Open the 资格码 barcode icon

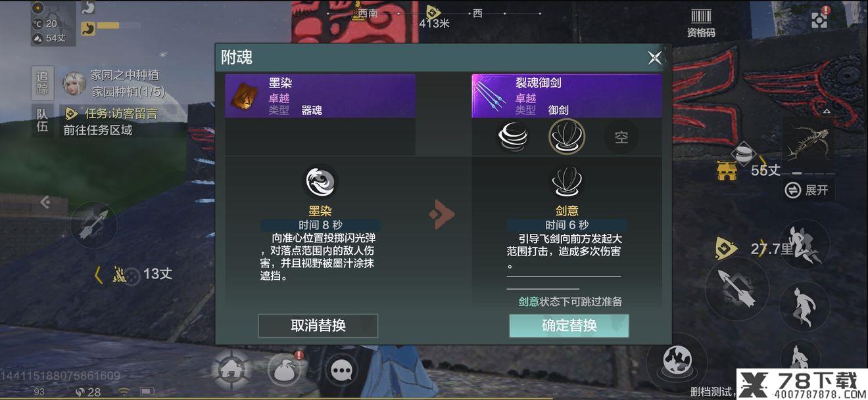701,22
